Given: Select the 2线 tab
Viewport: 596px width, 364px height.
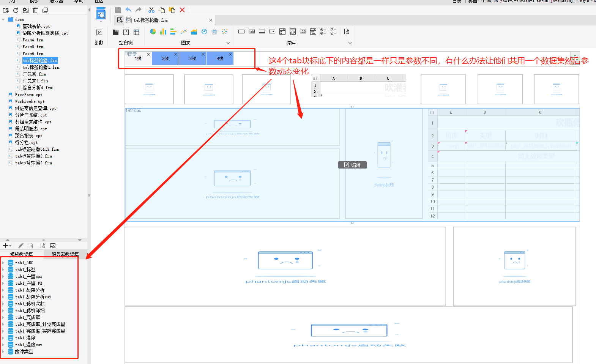Looking at the screenshot, I should 166,58.
